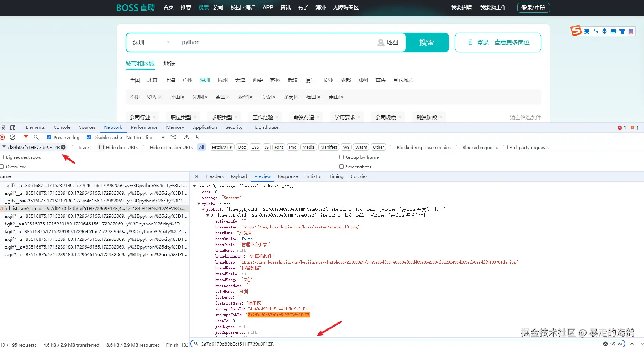Click the 登录/注册 button
Screen dimensions: 644x347
(x=533, y=8)
